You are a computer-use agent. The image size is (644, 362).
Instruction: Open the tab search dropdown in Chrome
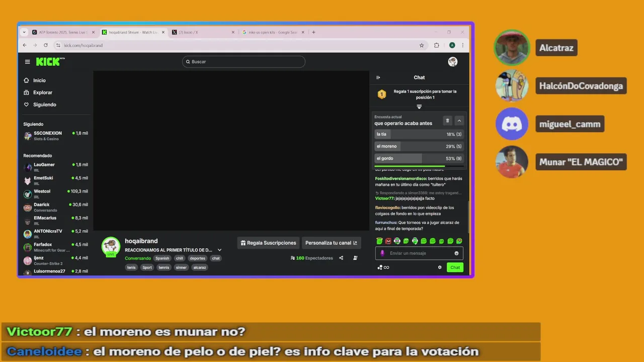click(24, 32)
